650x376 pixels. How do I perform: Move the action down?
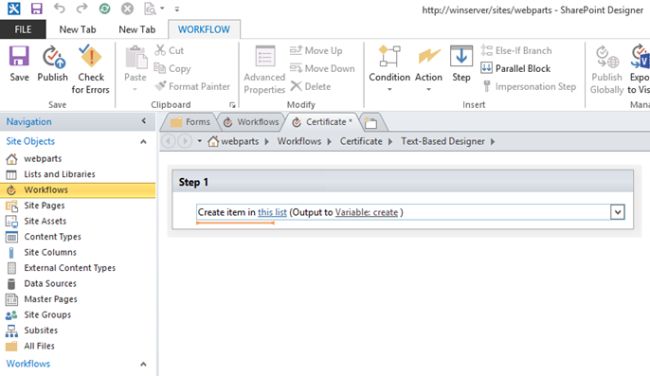pyautogui.click(x=323, y=68)
